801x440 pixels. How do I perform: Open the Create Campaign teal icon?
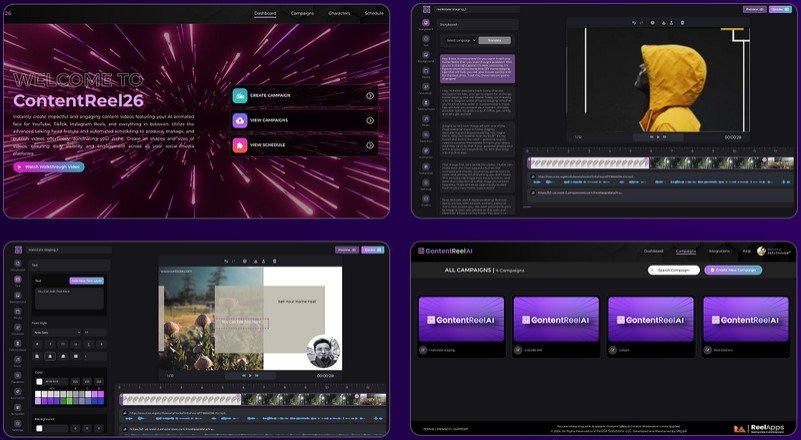click(240, 96)
